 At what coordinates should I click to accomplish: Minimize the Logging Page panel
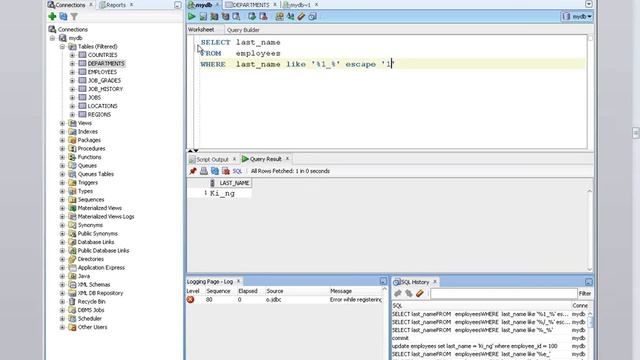(383, 281)
